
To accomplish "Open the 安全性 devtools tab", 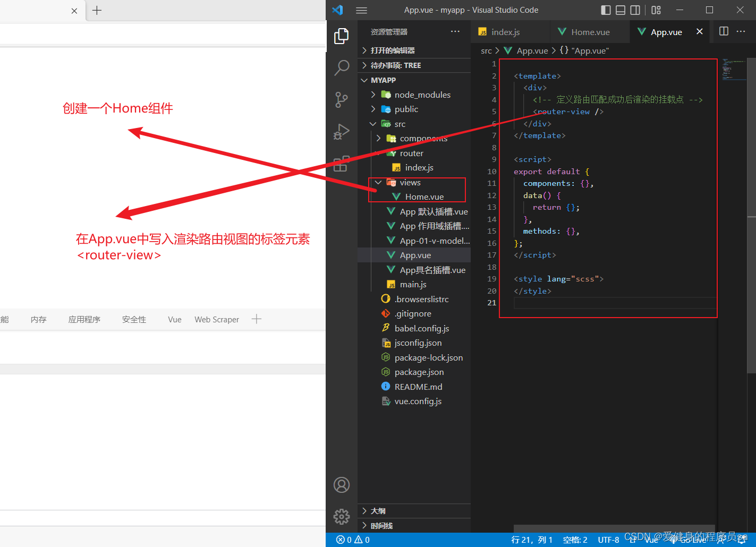I will [x=134, y=319].
